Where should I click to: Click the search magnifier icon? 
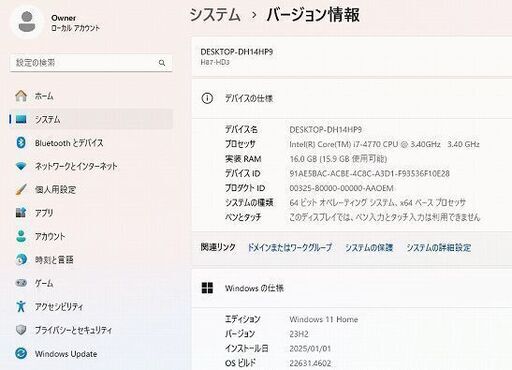(x=162, y=63)
